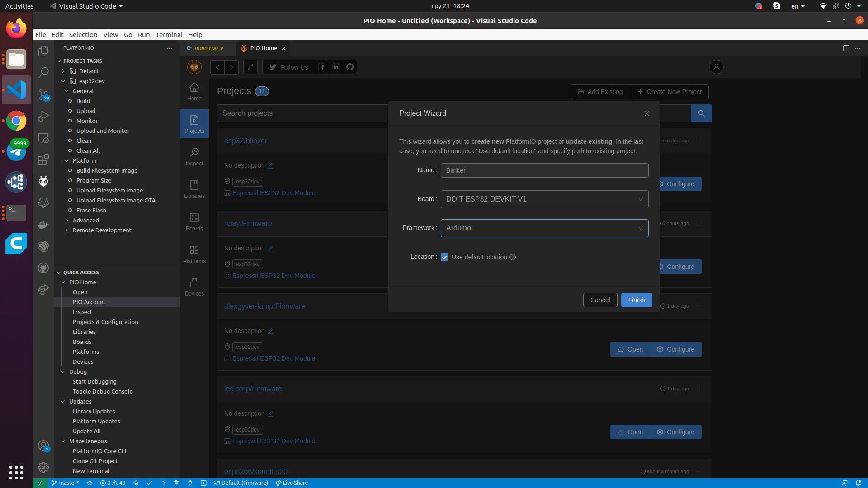
Task: Open the Selection menu
Action: (x=83, y=35)
